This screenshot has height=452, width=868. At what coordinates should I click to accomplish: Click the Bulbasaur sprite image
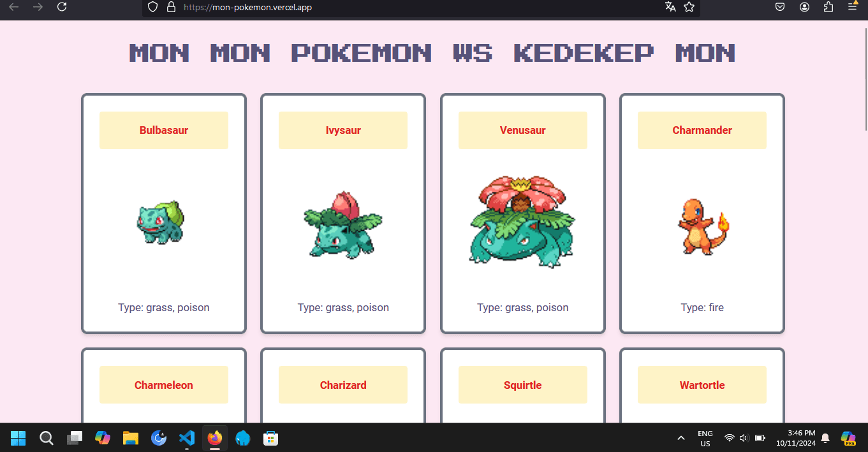pos(161,222)
